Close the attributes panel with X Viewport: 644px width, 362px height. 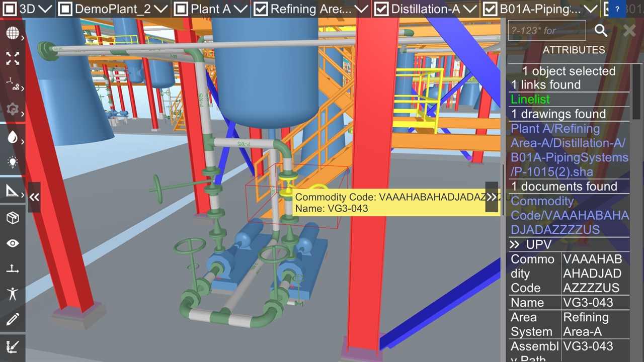[x=629, y=30]
